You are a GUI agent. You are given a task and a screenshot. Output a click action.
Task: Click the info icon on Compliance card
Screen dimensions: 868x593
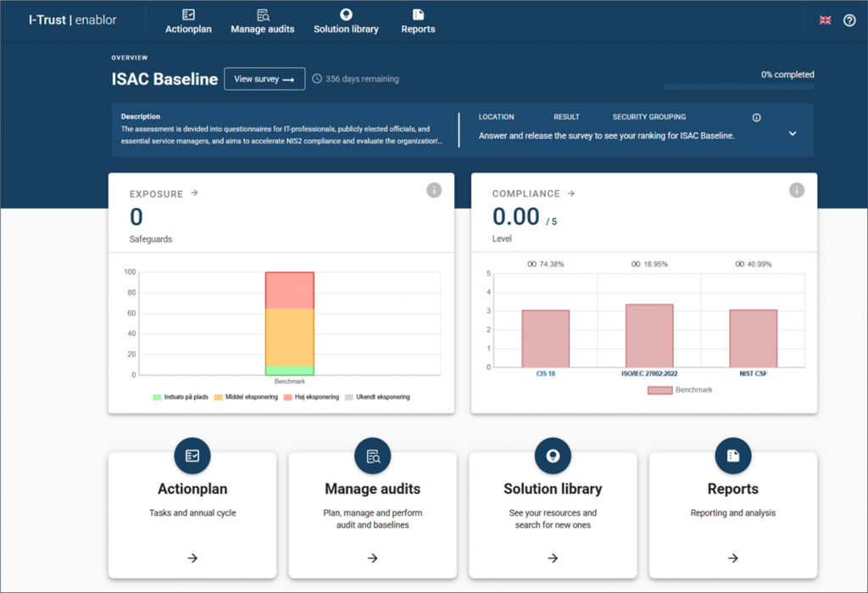tap(796, 190)
